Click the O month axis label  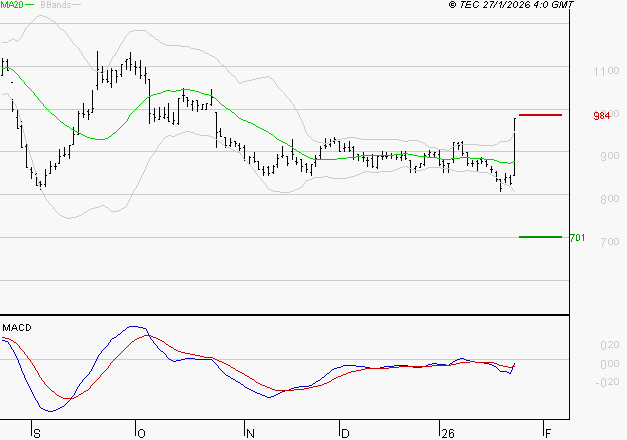point(141,434)
